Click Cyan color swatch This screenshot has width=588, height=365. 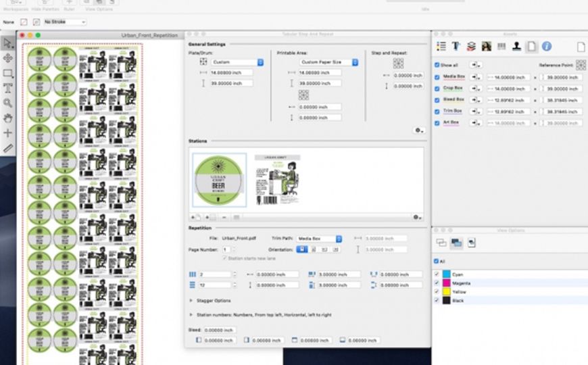[x=446, y=274]
